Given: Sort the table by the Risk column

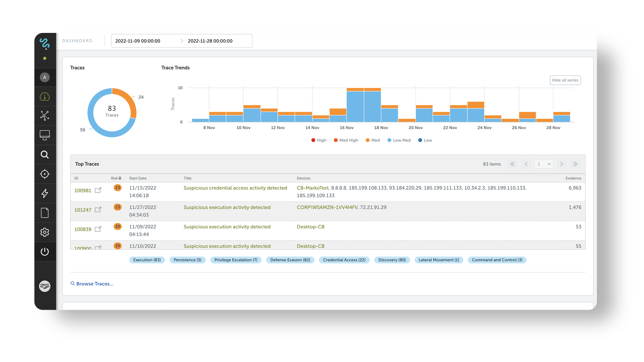Looking at the screenshot, I should tap(116, 178).
